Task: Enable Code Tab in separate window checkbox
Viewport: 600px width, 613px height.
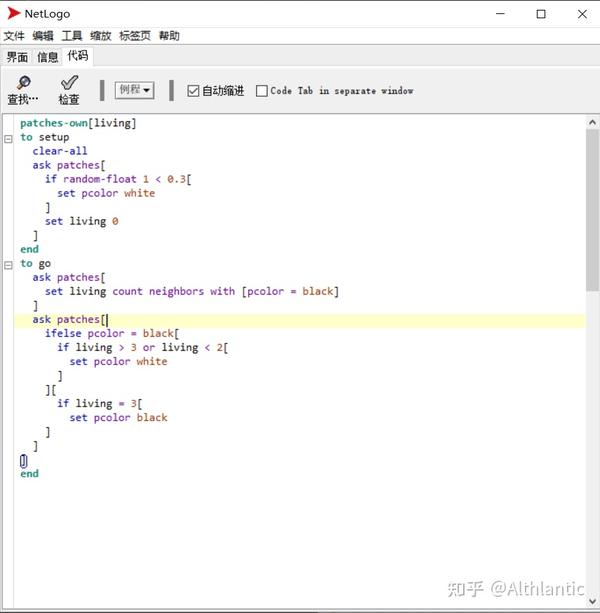Action: 261,91
